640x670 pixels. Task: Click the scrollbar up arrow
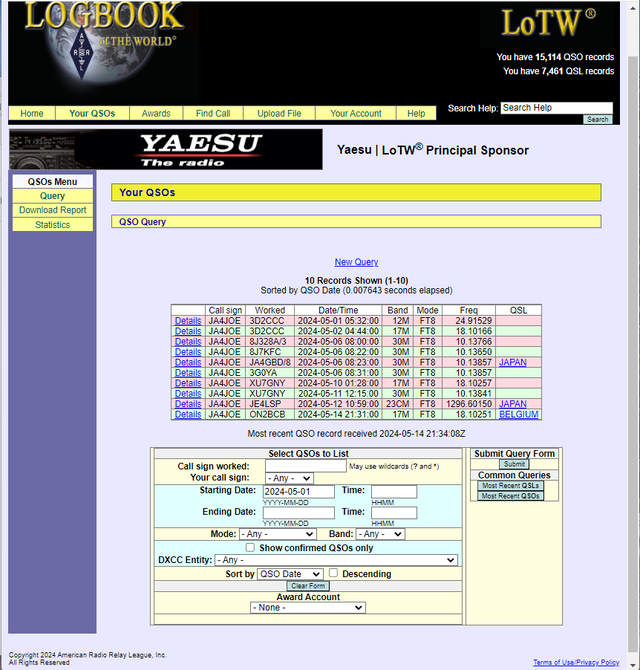coord(633,8)
